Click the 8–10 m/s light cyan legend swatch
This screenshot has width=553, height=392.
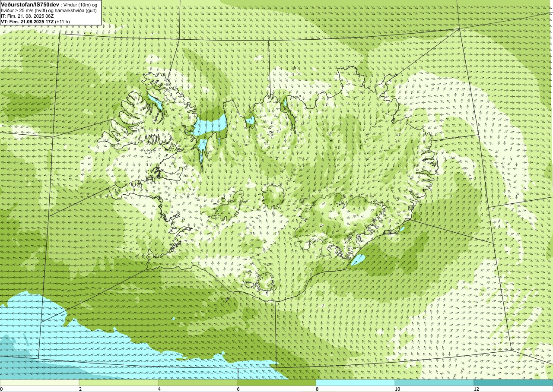coord(356,383)
